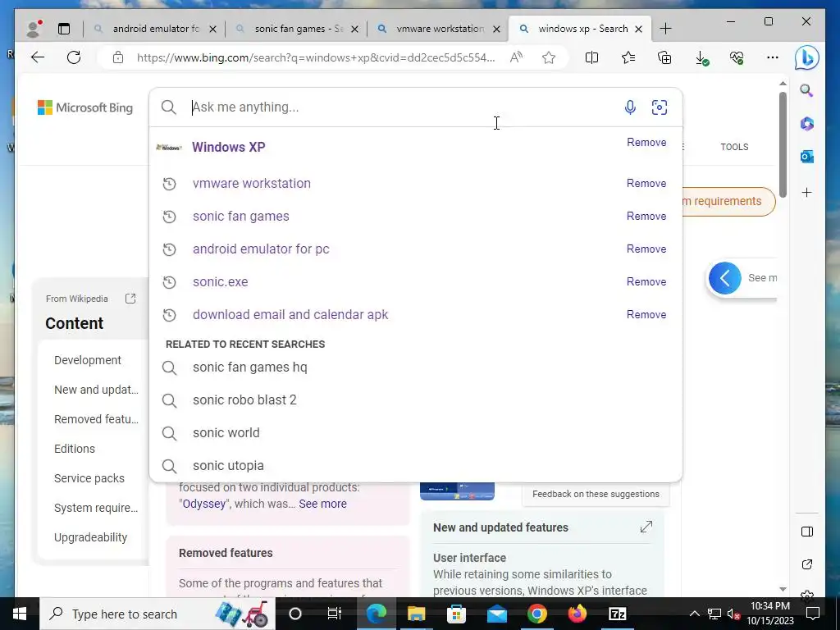Open the Settings and more menu
The width and height of the screenshot is (840, 630).
[x=773, y=57]
